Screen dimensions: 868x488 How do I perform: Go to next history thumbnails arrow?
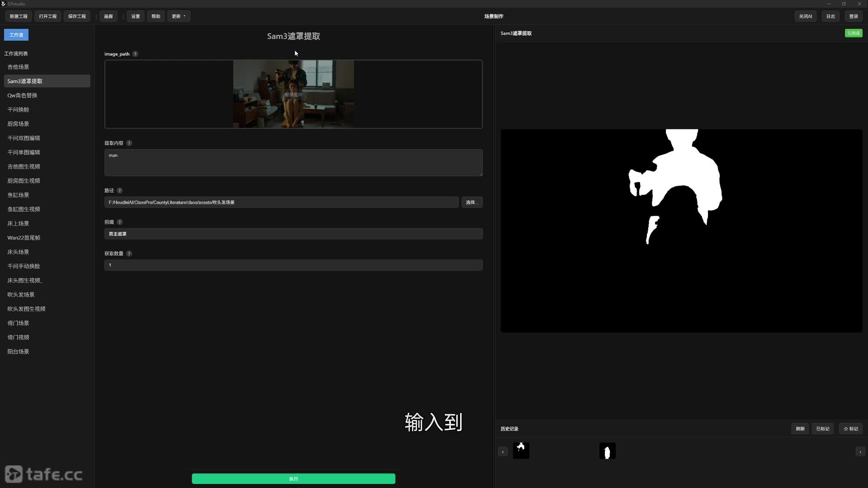[860, 452]
